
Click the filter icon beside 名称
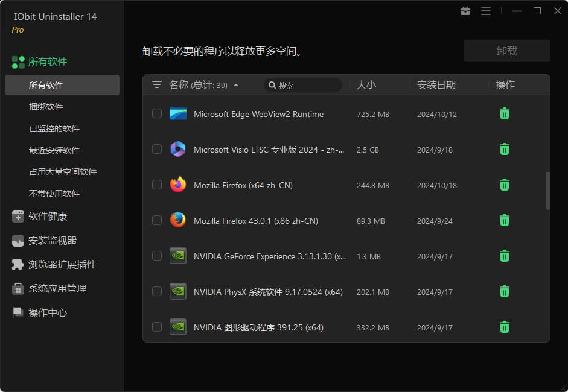point(156,84)
